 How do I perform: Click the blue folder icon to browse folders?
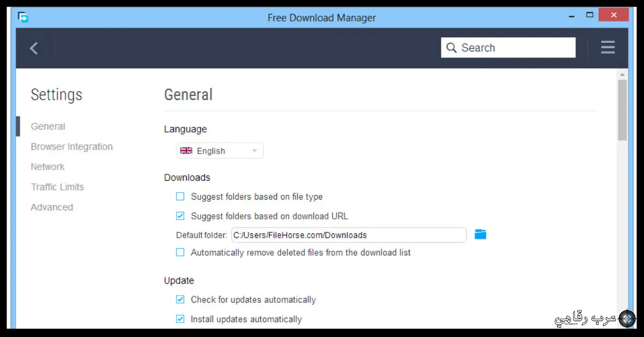(480, 235)
